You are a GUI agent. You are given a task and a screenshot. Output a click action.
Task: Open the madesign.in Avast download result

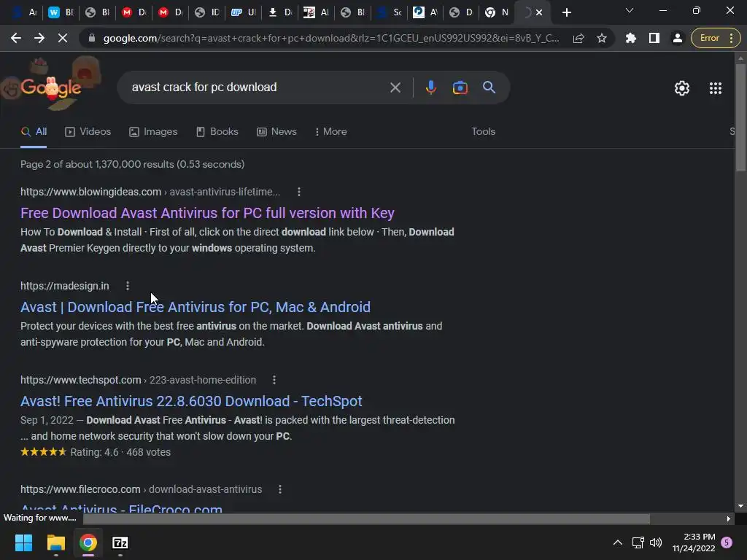196,307
